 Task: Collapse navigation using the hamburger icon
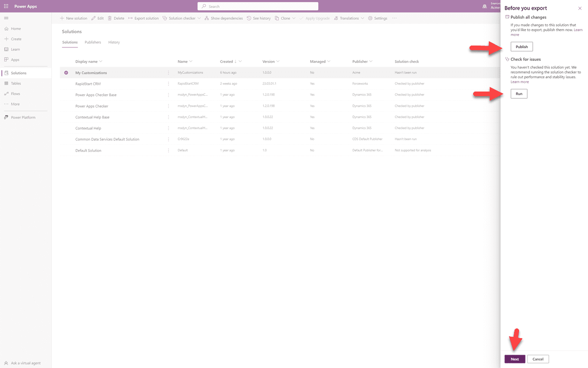6,18
